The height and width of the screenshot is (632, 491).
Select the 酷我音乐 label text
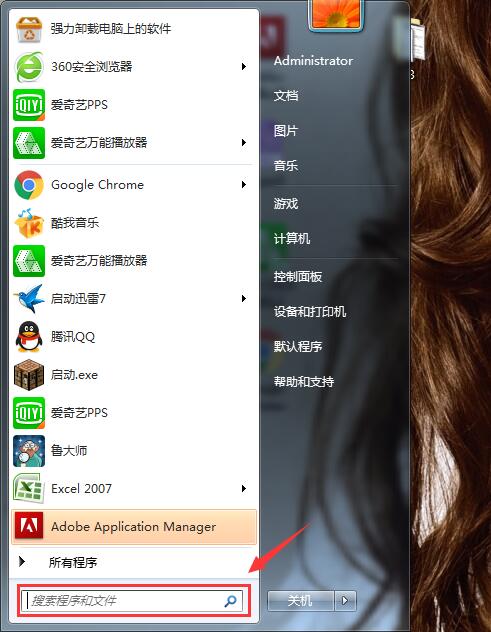(x=75, y=223)
